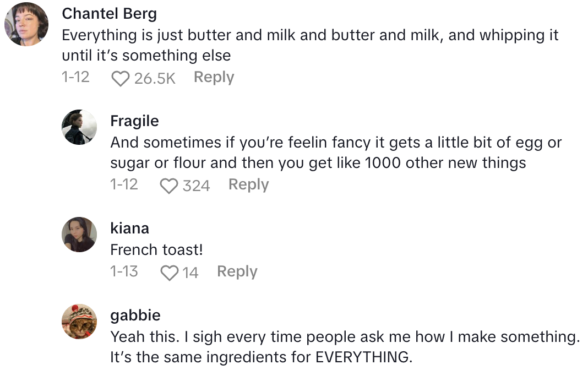The height and width of the screenshot is (370, 588).
Task: Tap the heart on Fragile's reply
Action: 168,186
